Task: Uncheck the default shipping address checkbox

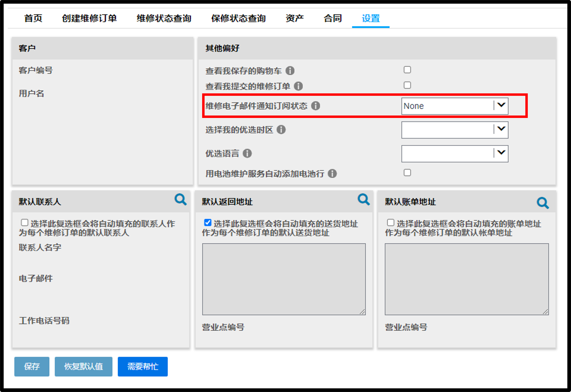Action: tap(208, 223)
